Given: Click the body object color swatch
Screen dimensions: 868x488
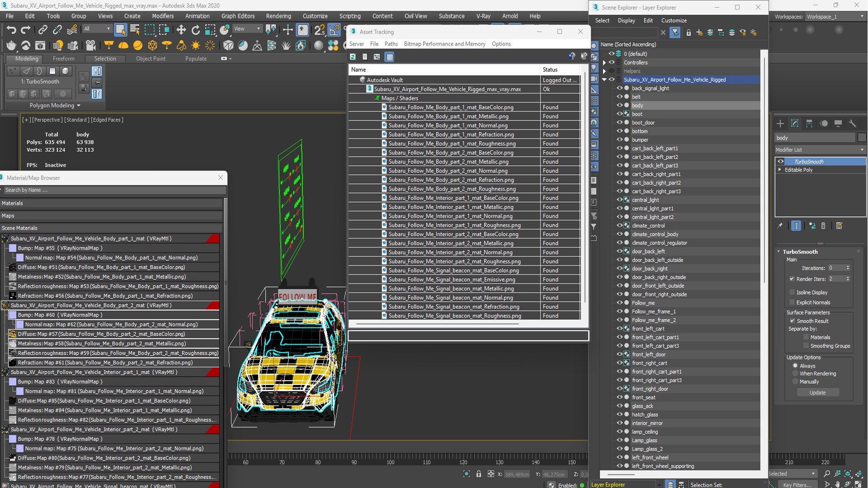Looking at the screenshot, I should (x=862, y=138).
